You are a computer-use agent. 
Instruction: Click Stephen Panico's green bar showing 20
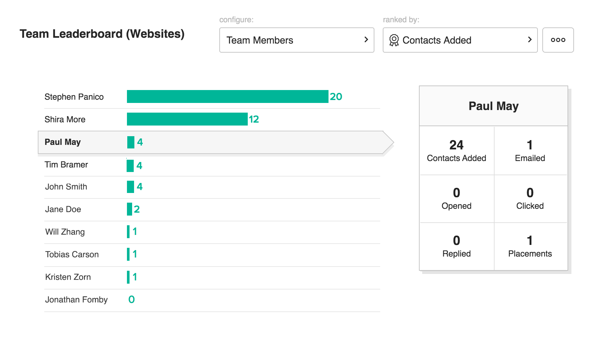tap(227, 96)
